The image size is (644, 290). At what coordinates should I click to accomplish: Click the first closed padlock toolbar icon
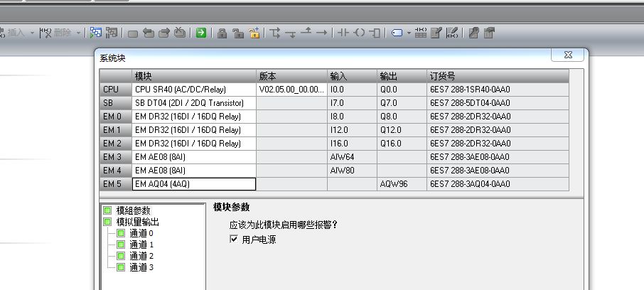click(222, 33)
